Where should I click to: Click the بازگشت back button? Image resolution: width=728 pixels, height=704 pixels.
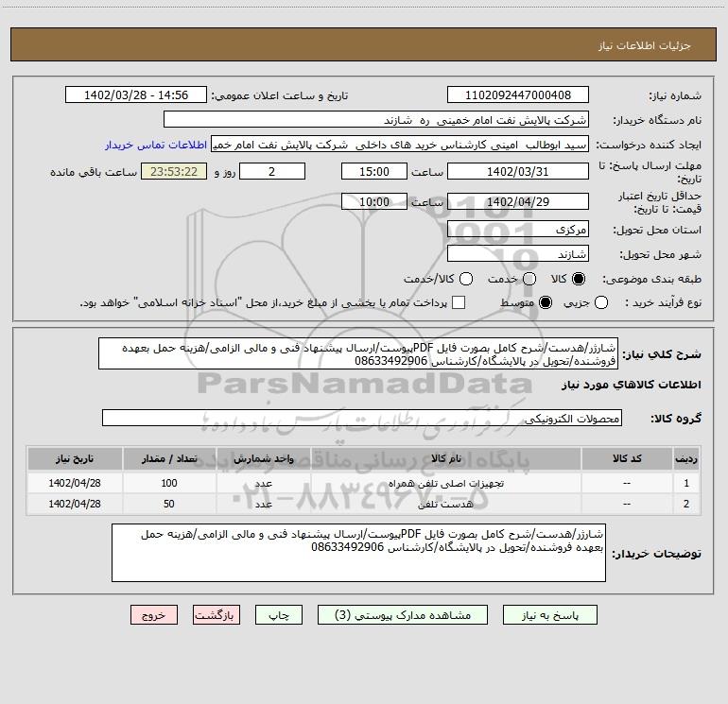pos(217,615)
